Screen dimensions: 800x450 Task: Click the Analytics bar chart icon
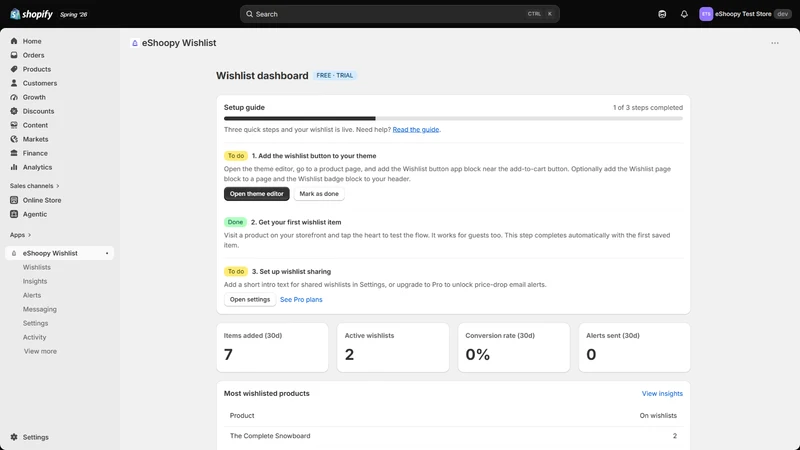point(14,167)
